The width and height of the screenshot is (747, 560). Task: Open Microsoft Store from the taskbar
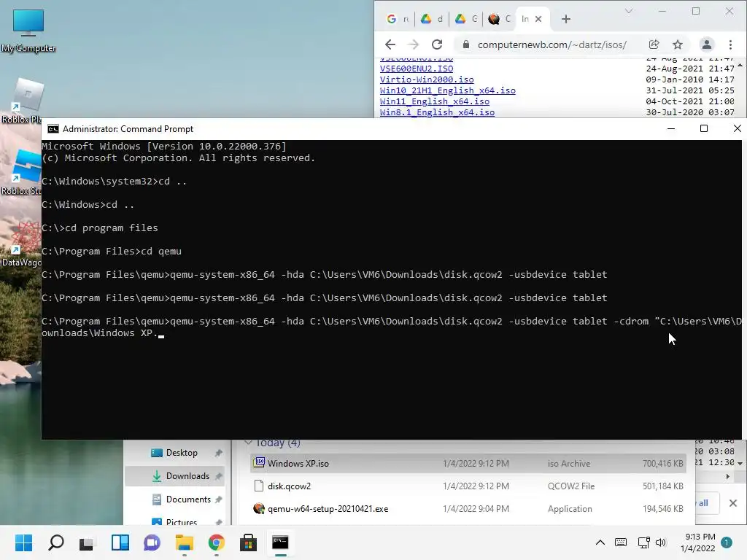248,542
